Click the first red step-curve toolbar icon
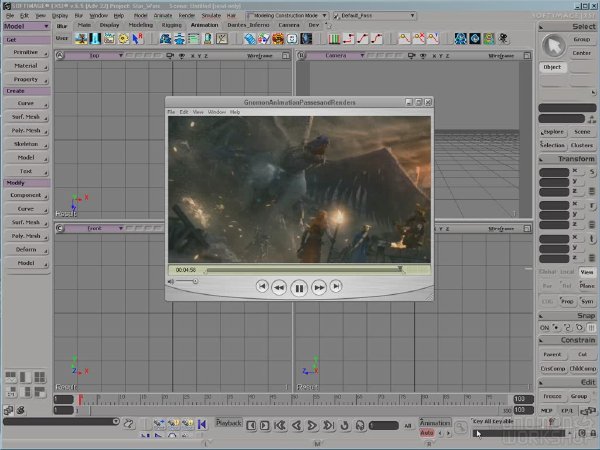600x450 pixels. [x=349, y=38]
